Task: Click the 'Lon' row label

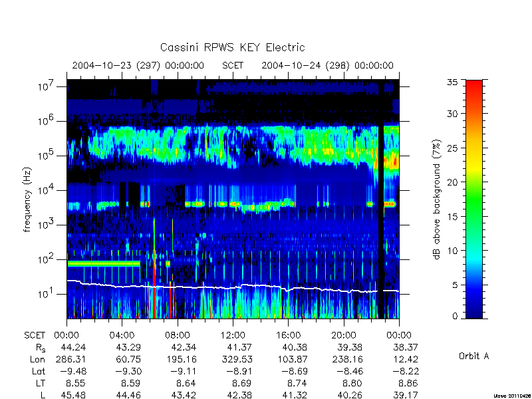Action: tap(38, 359)
